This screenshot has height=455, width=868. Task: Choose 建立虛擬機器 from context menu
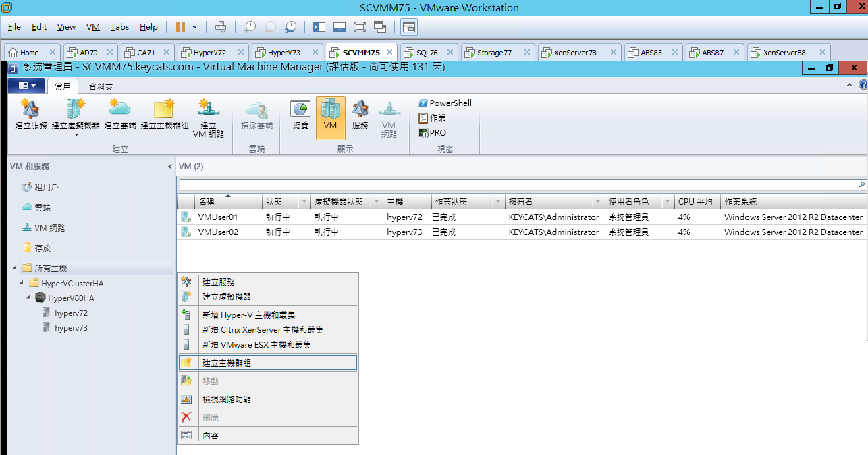pyautogui.click(x=268, y=296)
